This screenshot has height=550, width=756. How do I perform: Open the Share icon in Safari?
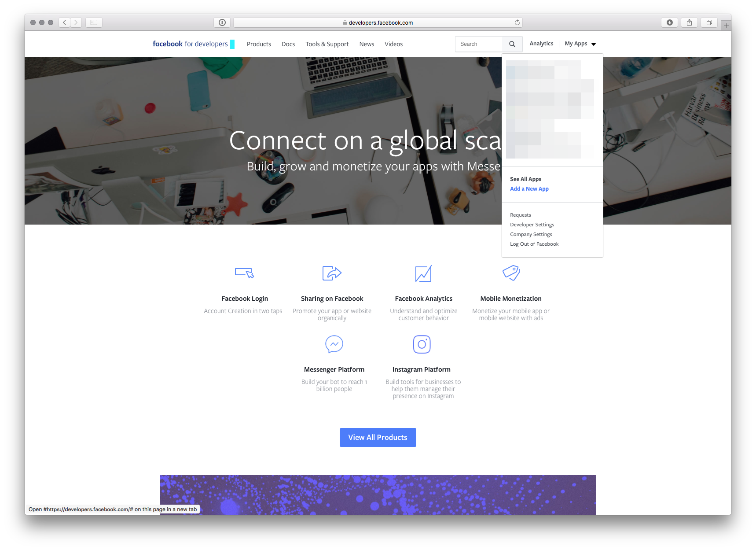click(689, 22)
